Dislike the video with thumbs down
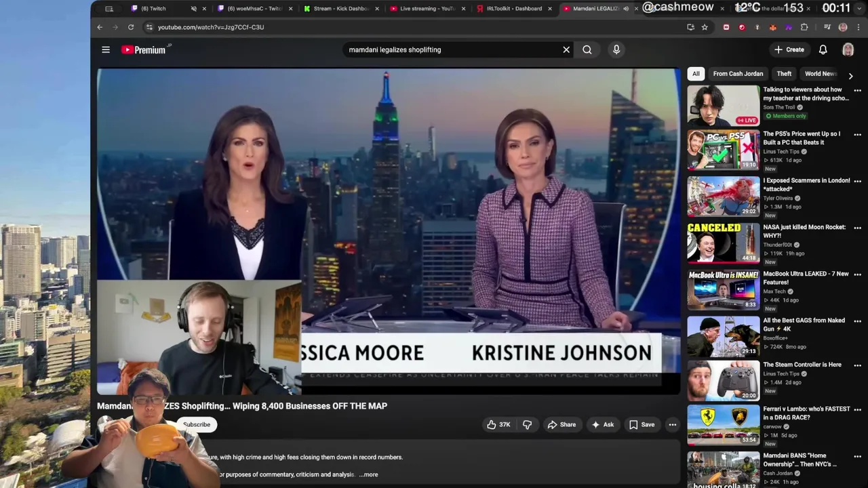Screen dimensions: 868x488 tap(527, 424)
